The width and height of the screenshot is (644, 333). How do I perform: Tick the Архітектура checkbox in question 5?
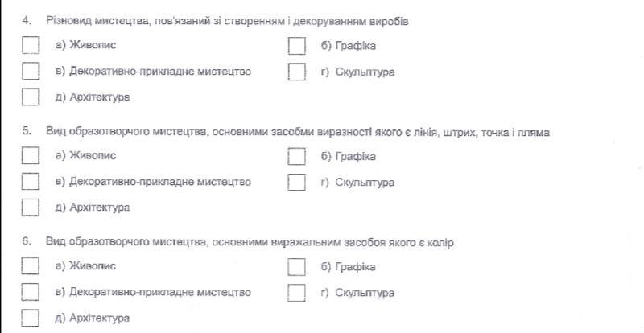pos(31,208)
